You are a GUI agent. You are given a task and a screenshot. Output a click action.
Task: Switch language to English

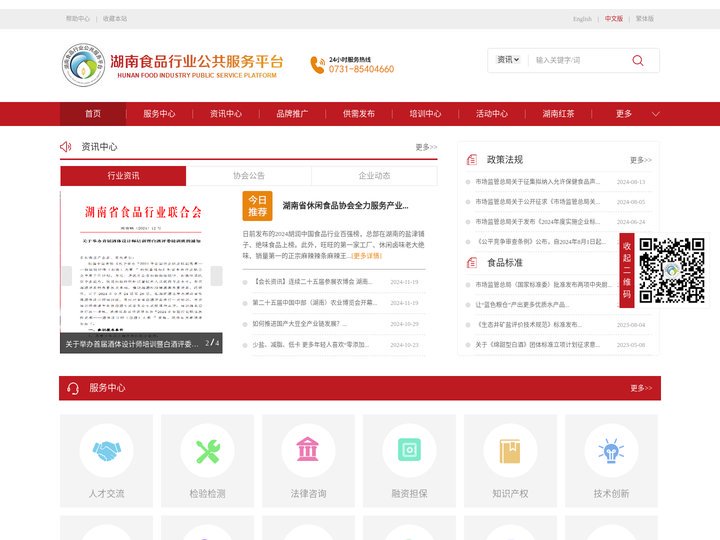582,19
